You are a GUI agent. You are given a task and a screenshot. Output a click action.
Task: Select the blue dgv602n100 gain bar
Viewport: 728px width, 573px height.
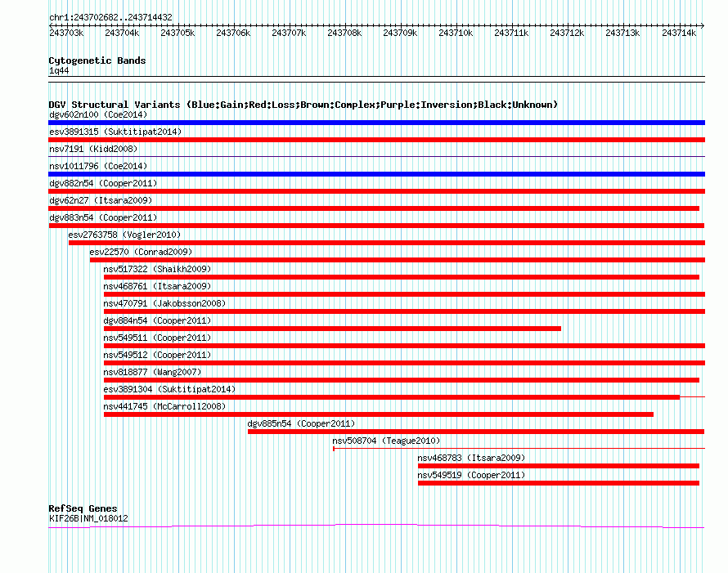[x=376, y=123]
